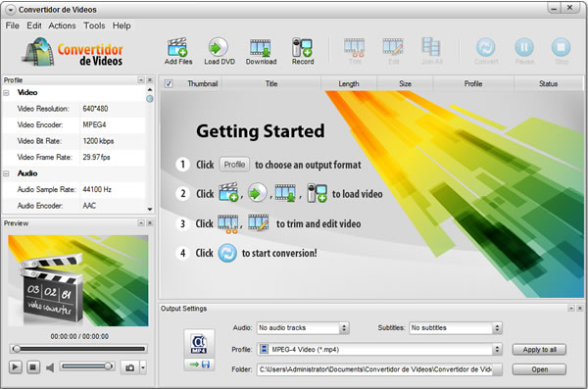The image size is (588, 389).
Task: Click the MP4 output format icon
Action: (199, 344)
